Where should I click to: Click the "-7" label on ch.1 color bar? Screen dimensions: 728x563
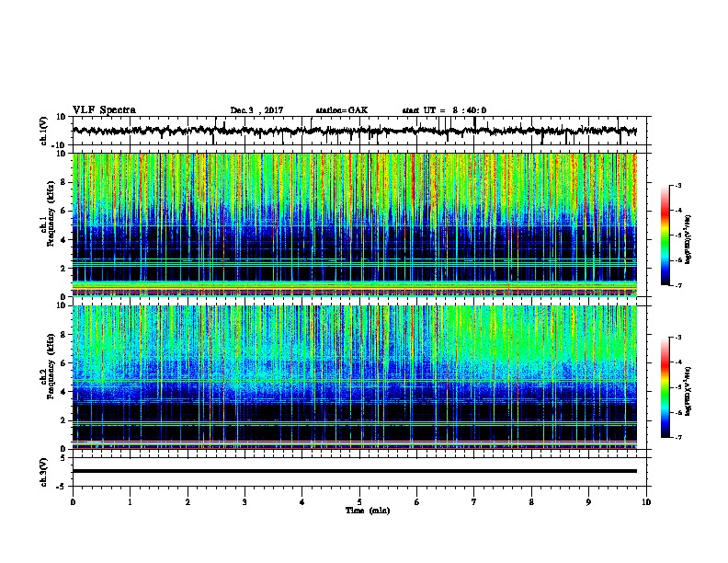click(678, 285)
